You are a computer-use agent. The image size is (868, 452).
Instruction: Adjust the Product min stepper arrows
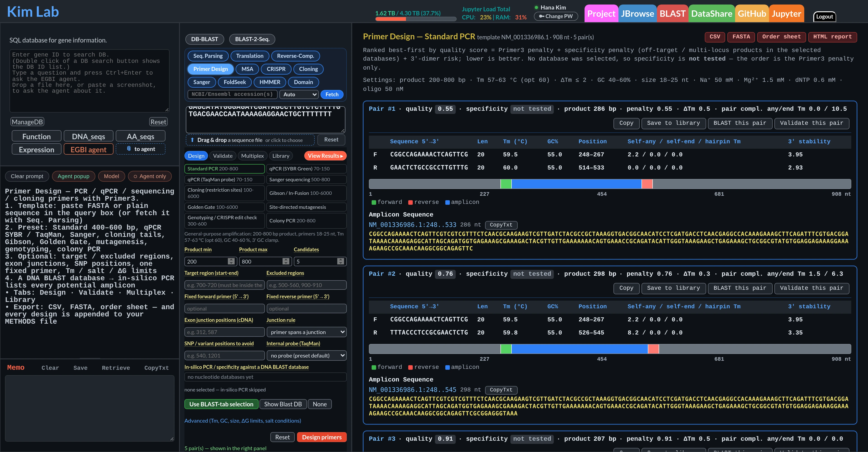click(x=231, y=261)
